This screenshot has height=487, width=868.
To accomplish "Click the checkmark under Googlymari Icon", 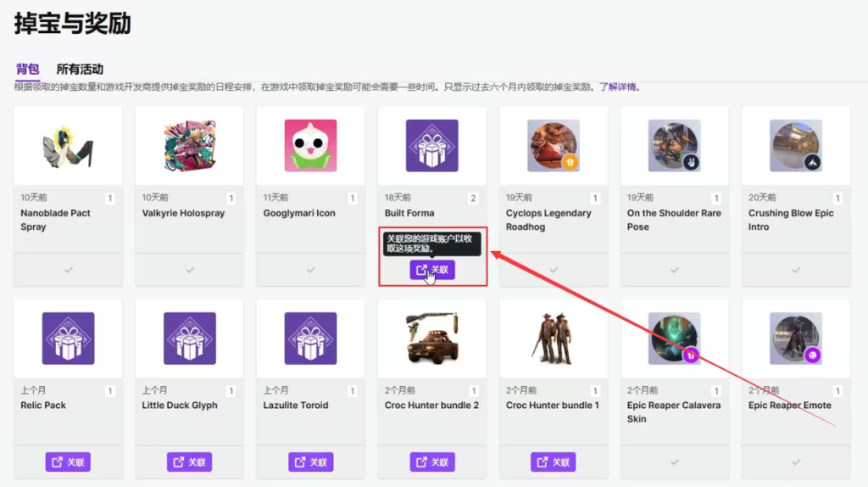I will point(310,270).
